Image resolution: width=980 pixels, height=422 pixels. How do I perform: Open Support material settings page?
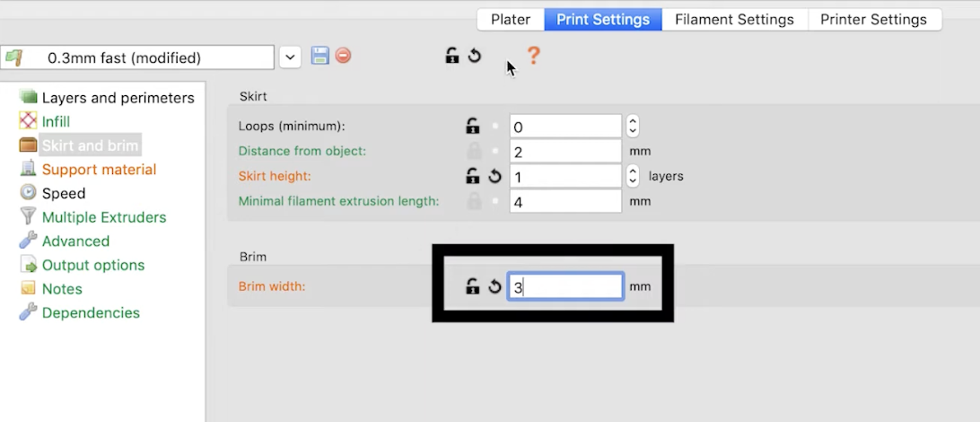(x=99, y=169)
